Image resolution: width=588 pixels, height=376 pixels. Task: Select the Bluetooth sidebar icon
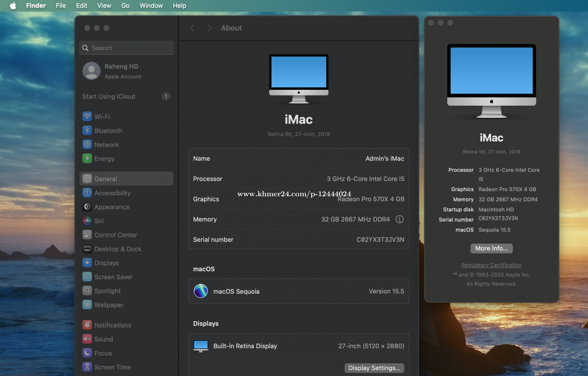pyautogui.click(x=87, y=131)
